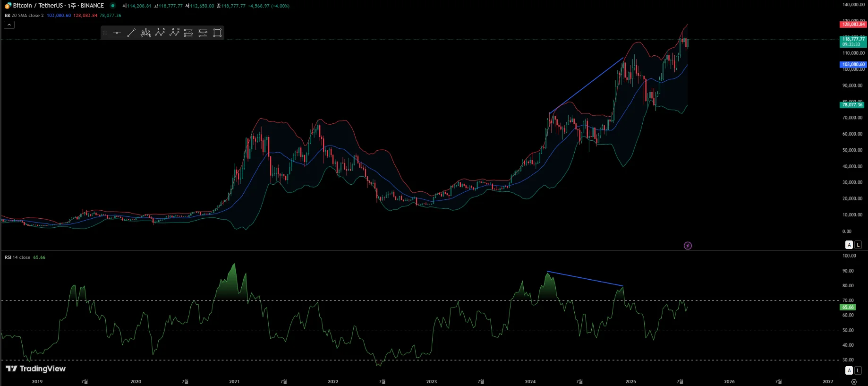Click the green 118,777.77 current price label

tap(853, 42)
